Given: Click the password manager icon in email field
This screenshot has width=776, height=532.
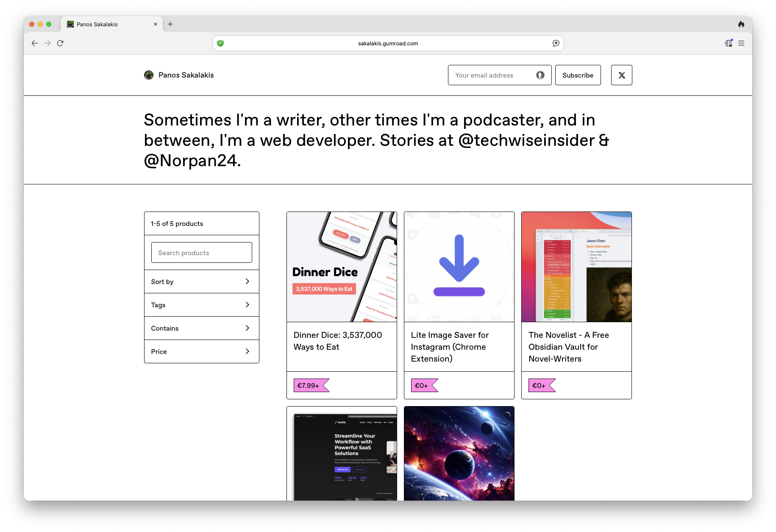Looking at the screenshot, I should (540, 75).
